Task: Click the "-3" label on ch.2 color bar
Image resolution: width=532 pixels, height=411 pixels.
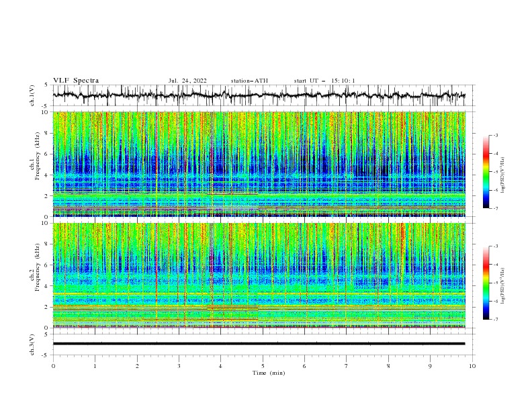Action: [x=496, y=246]
